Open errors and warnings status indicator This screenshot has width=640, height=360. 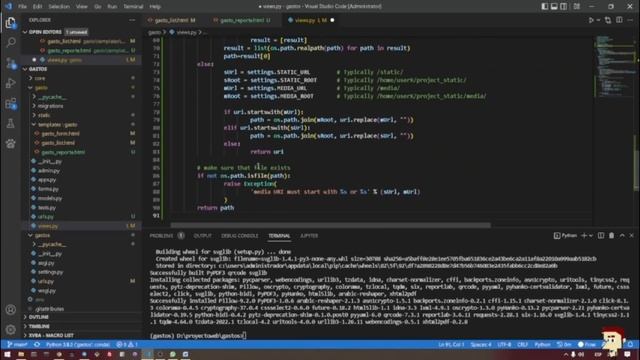pos(127,344)
